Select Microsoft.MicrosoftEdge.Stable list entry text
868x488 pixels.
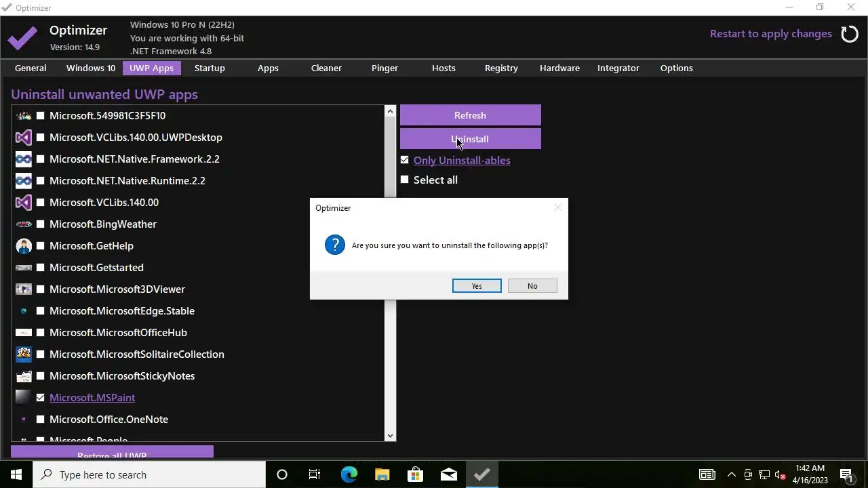122,311
